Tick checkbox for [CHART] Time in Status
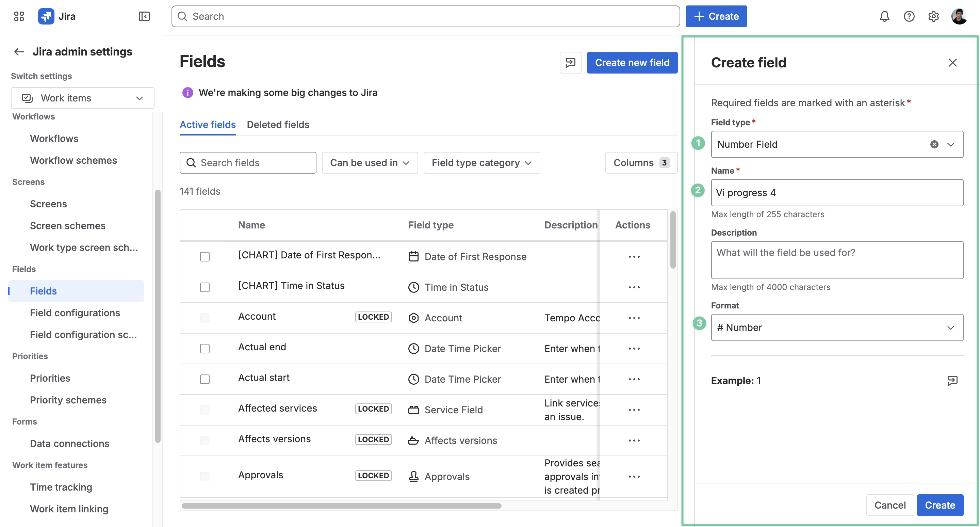 [205, 287]
